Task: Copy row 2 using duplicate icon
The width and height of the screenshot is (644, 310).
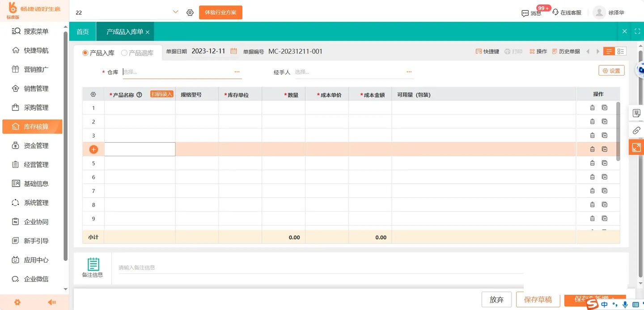Action: (x=605, y=122)
